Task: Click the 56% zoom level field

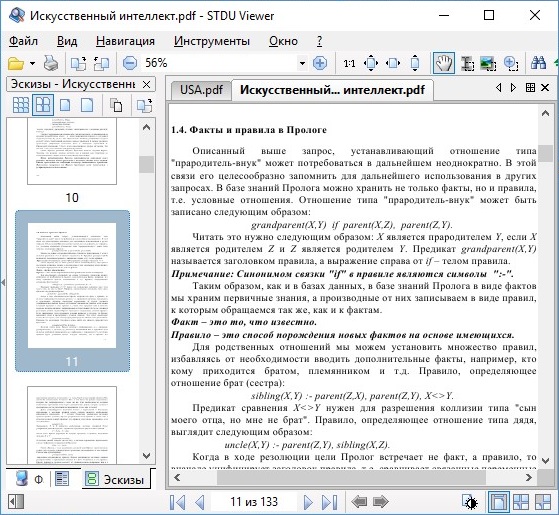Action: 219,63
